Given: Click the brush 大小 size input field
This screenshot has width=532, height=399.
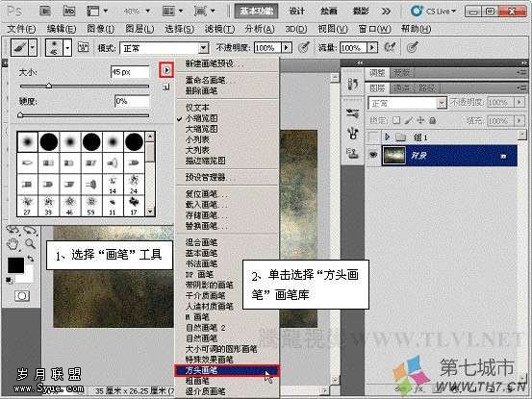Looking at the screenshot, I should tap(130, 72).
